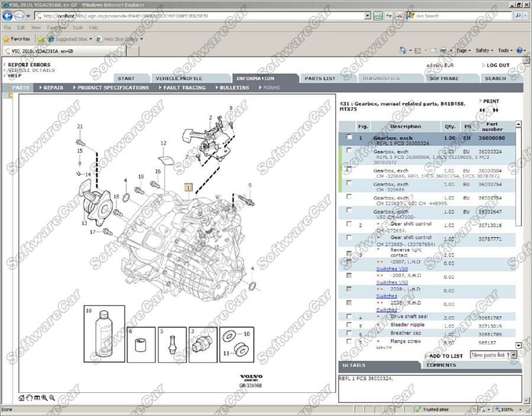Screen dimensions: 532x416
Task: Open the New parts list dropdown
Action: pyautogui.click(x=512, y=355)
